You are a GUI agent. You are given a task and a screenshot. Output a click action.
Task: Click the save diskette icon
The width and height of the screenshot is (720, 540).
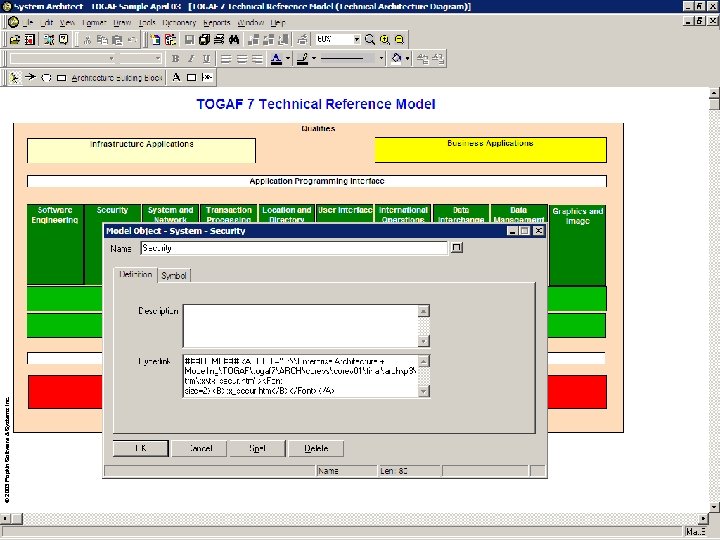pyautogui.click(x=189, y=40)
